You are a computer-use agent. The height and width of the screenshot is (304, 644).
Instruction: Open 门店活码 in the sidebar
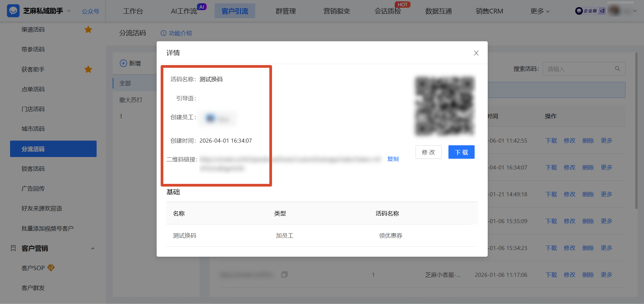pos(33,109)
